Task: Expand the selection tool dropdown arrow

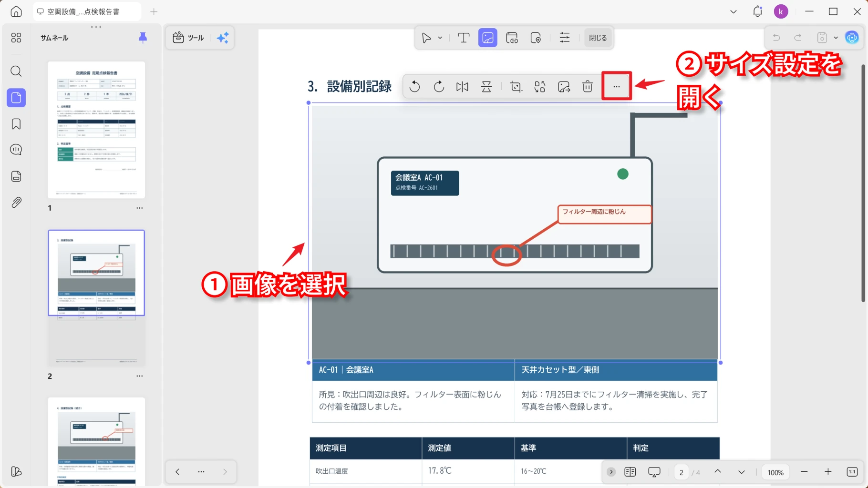Action: click(x=440, y=38)
